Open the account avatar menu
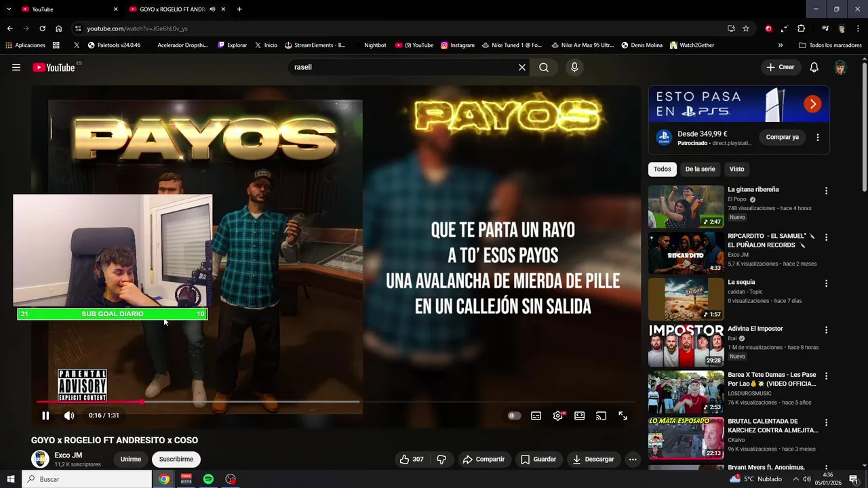 [841, 67]
